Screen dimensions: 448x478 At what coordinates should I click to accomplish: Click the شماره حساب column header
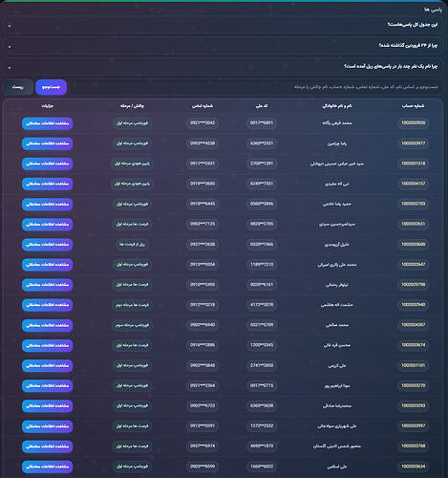pyautogui.click(x=413, y=106)
